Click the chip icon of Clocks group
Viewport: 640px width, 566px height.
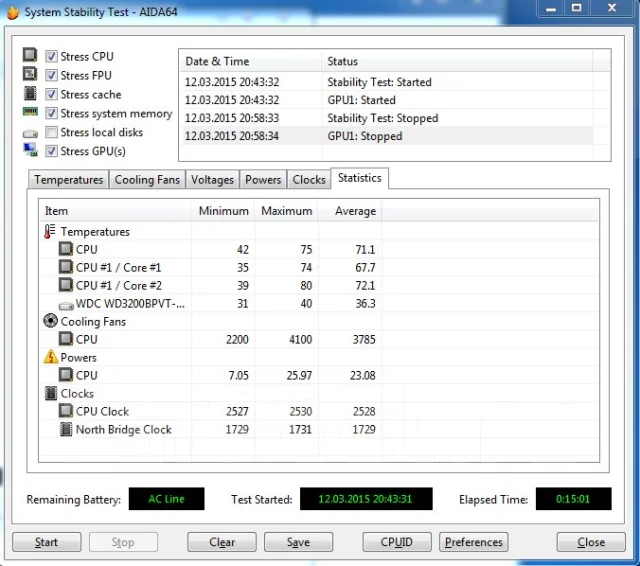click(51, 393)
